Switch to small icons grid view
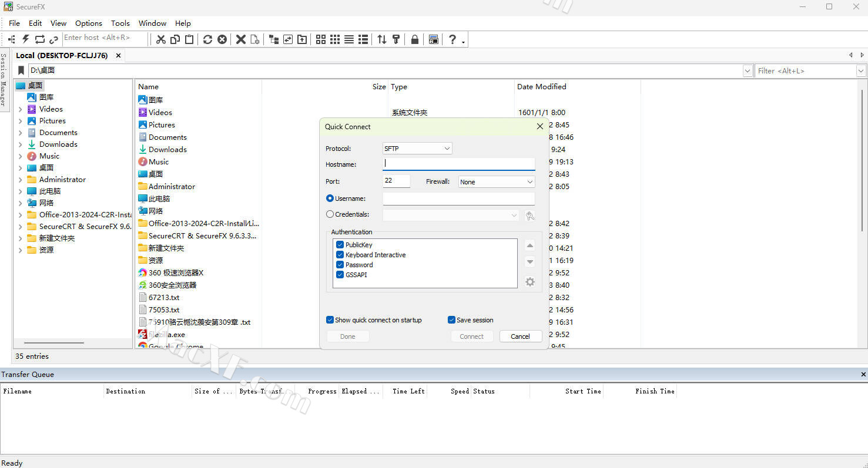 [335, 39]
